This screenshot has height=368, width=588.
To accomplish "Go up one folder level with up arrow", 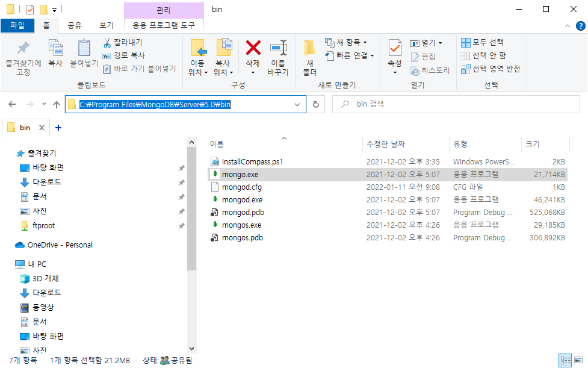I will click(57, 104).
